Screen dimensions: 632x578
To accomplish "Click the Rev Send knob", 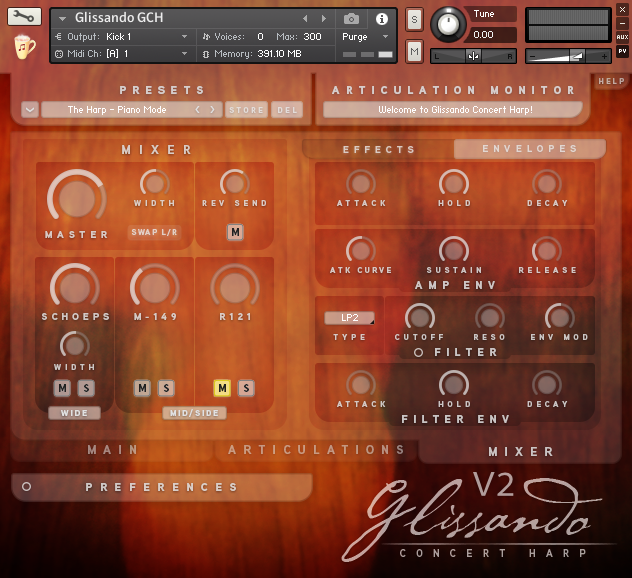I will [x=235, y=184].
